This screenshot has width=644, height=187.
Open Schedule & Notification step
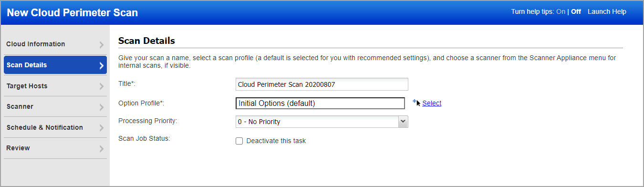click(55, 128)
